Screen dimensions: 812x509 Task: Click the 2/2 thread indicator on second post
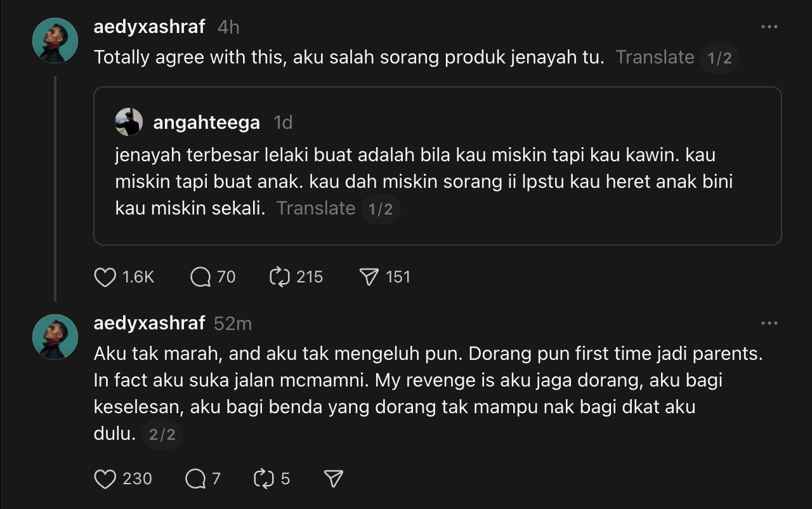162,436
